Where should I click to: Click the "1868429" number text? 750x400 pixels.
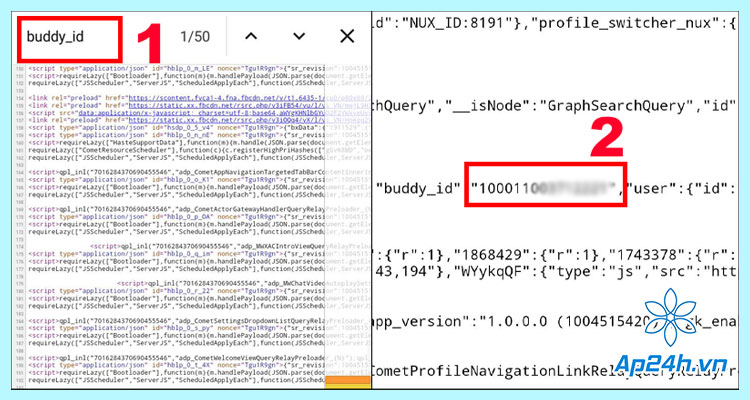[x=490, y=255]
